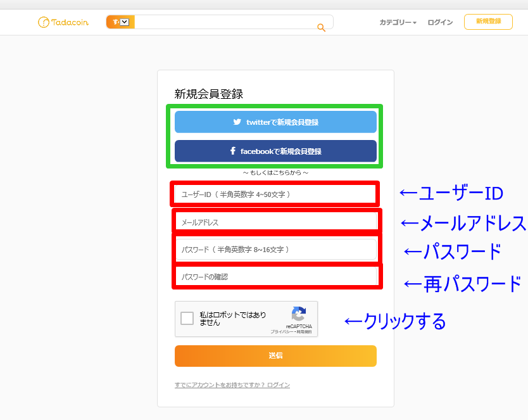The width and height of the screenshot is (528, 420).
Task: Focus the ユーザーID input field
Action: (275, 194)
